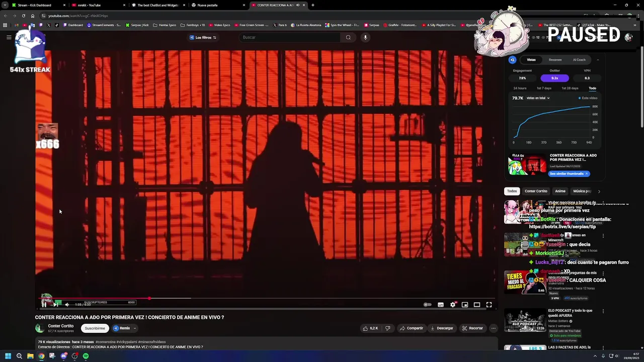Viewport: 644px width, 362px height.
Task: Select the 24 hours range
Action: 520,88
